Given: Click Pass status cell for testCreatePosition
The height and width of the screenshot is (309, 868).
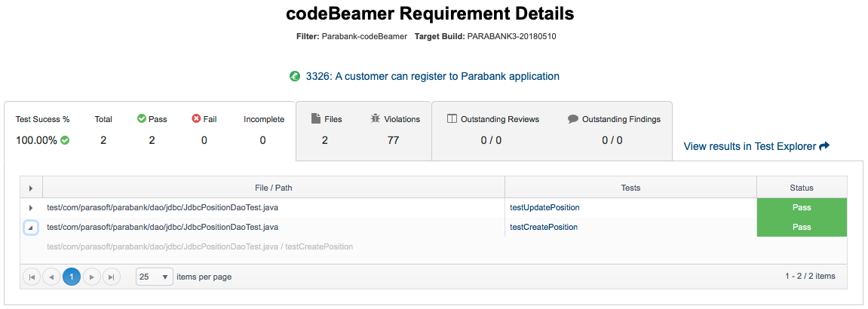Looking at the screenshot, I should [802, 227].
